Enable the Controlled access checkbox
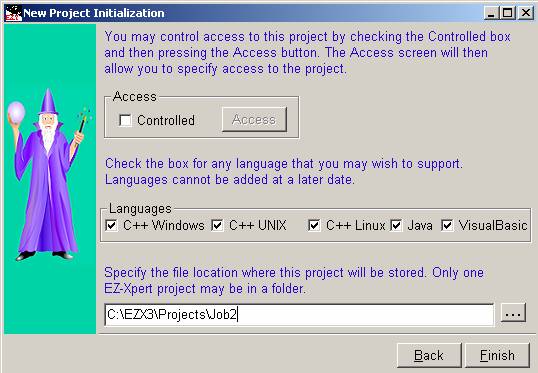The height and width of the screenshot is (373, 538). [x=125, y=120]
